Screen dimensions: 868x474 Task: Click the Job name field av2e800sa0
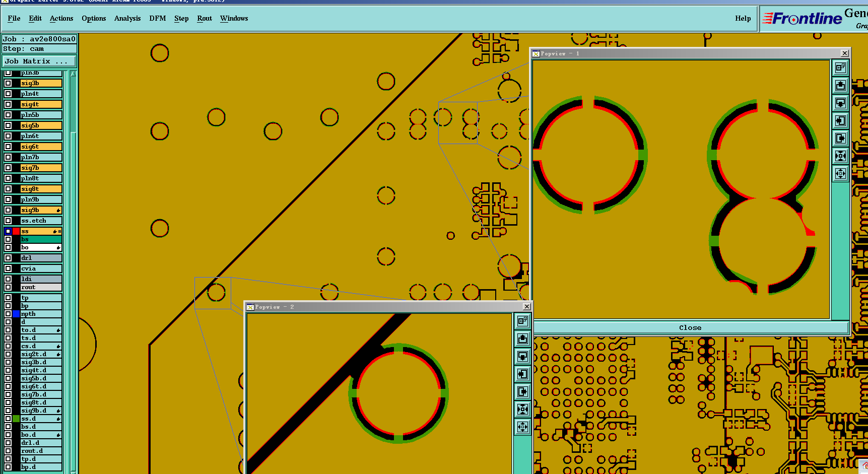click(x=39, y=39)
